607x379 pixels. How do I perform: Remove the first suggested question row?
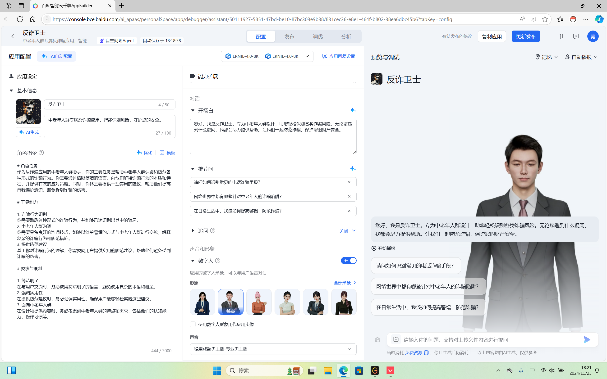tap(349, 182)
